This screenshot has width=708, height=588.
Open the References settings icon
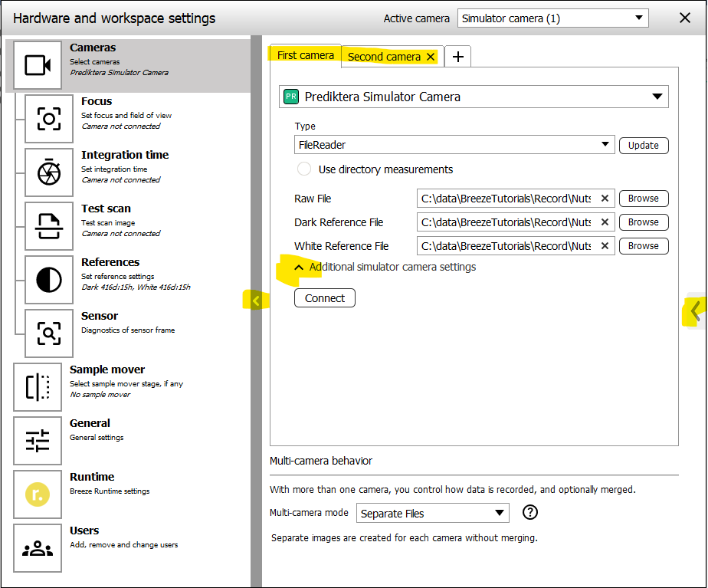point(49,280)
